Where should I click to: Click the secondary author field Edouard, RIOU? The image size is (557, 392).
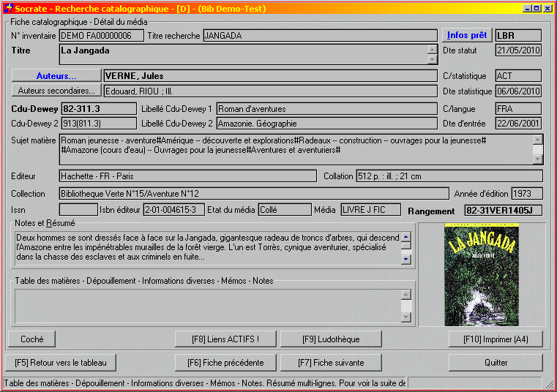(270, 91)
